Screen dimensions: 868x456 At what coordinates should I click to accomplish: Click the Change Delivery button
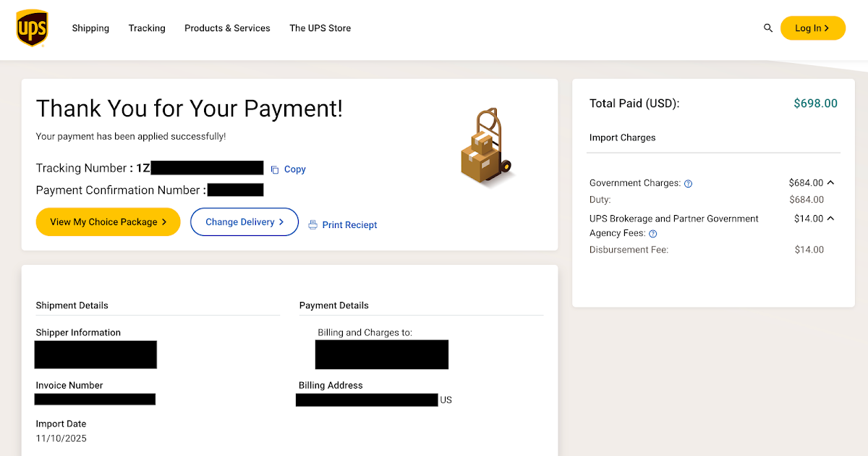tap(244, 222)
